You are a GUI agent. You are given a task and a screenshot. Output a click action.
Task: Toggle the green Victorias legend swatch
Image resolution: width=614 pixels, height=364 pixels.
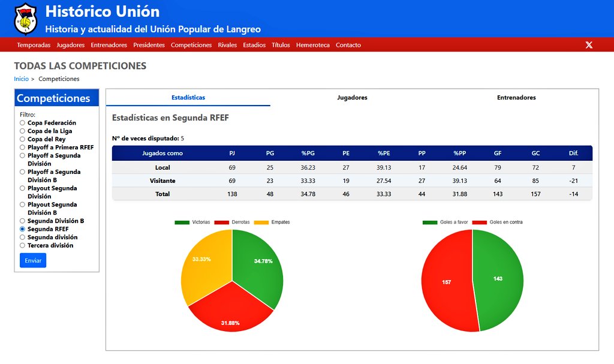click(182, 222)
